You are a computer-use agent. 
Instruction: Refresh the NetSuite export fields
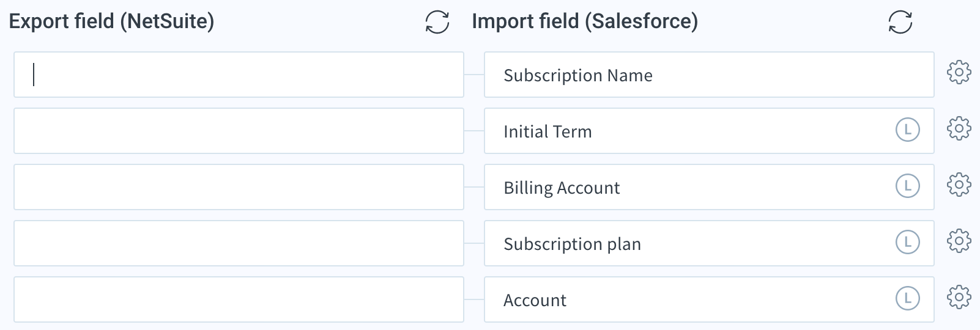pos(437,23)
